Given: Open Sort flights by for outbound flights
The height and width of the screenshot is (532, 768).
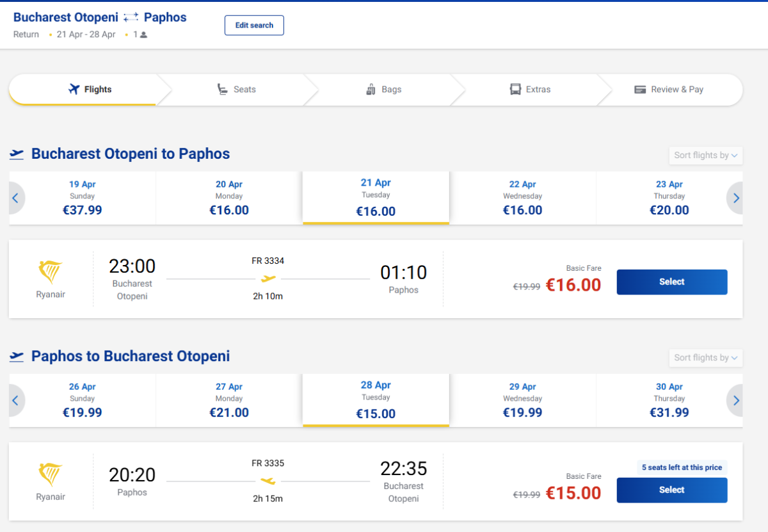Looking at the screenshot, I should coord(705,156).
